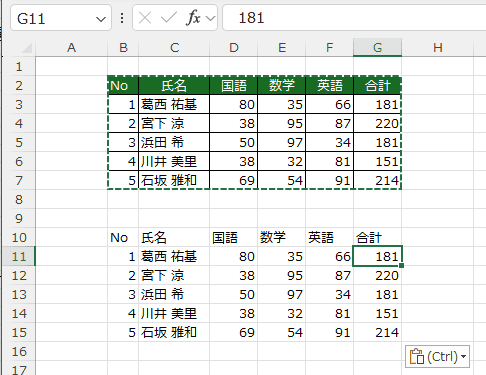The image size is (486, 375).
Task: Select row 11 header
Action: point(19,256)
